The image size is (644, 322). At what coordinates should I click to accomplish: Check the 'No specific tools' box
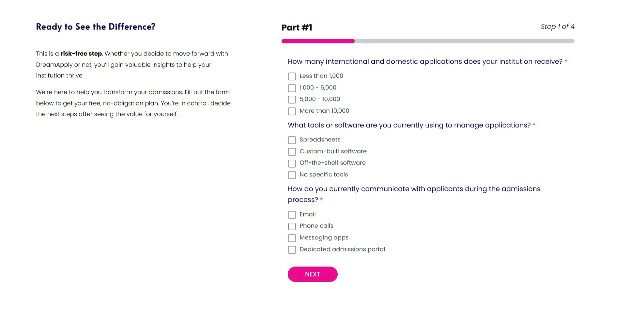tap(292, 175)
